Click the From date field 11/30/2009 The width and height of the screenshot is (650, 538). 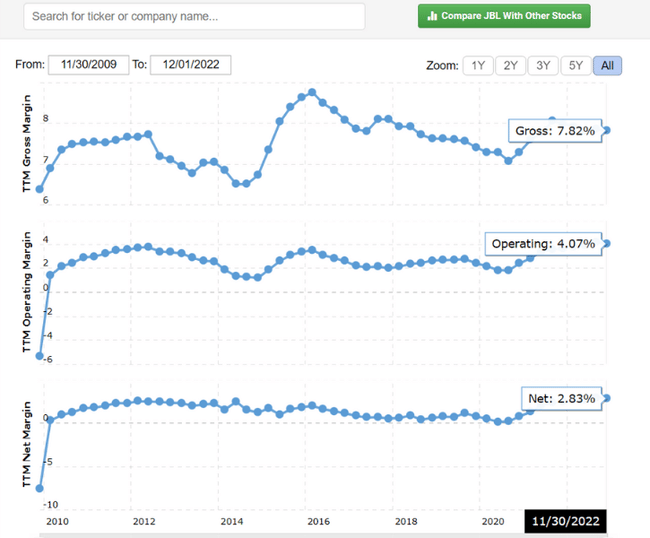click(x=89, y=65)
